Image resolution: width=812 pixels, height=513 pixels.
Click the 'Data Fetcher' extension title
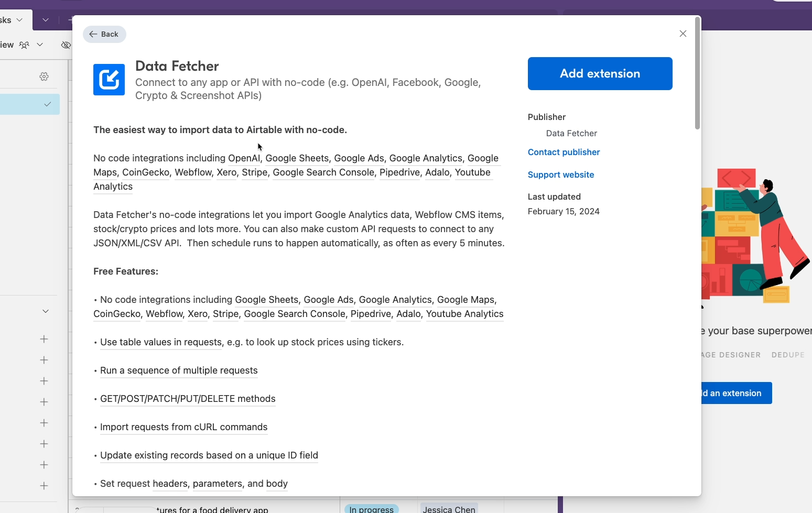tap(177, 66)
